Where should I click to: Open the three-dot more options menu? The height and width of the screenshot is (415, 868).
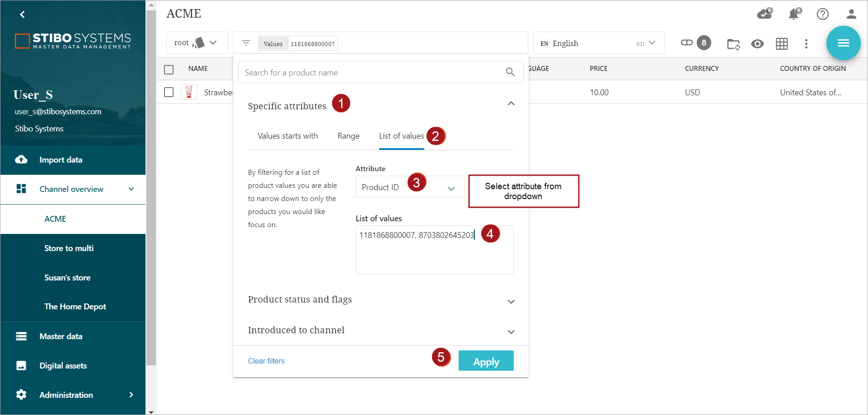[x=806, y=44]
